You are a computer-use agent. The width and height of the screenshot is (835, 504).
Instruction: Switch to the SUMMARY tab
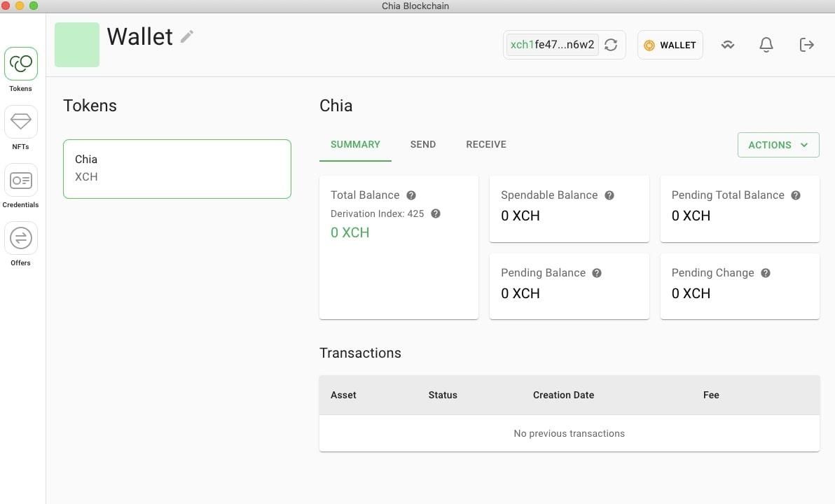pyautogui.click(x=355, y=145)
